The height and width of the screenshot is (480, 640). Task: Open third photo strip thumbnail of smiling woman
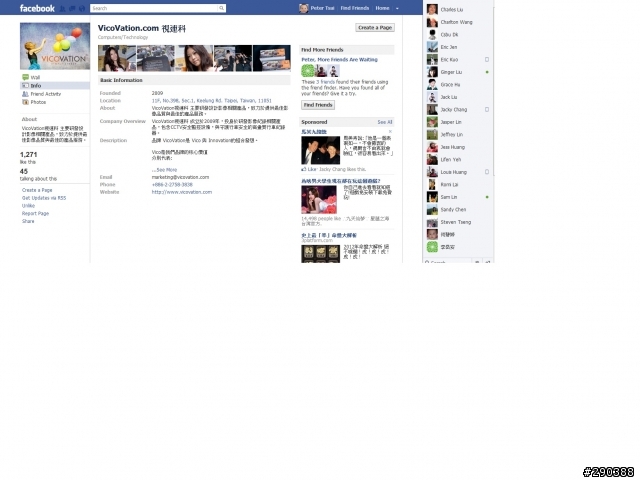pos(194,58)
